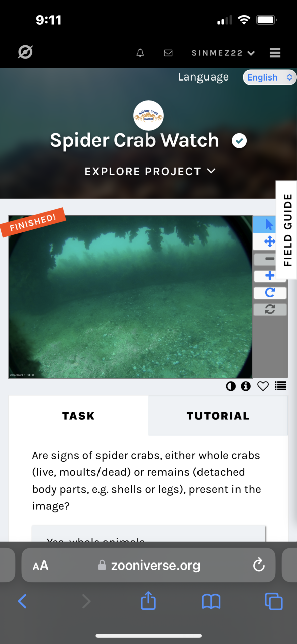Image resolution: width=297 pixels, height=644 pixels.
Task: Show subject metadata info
Action: (x=246, y=386)
